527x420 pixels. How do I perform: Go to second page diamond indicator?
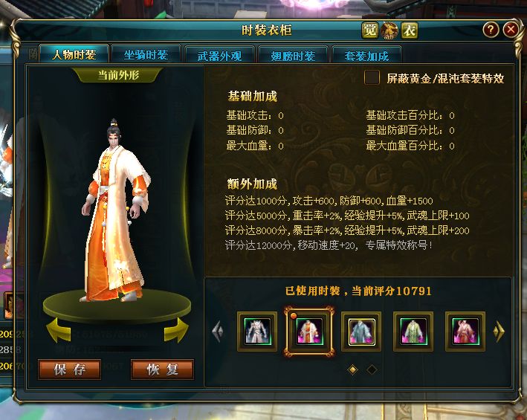click(372, 369)
